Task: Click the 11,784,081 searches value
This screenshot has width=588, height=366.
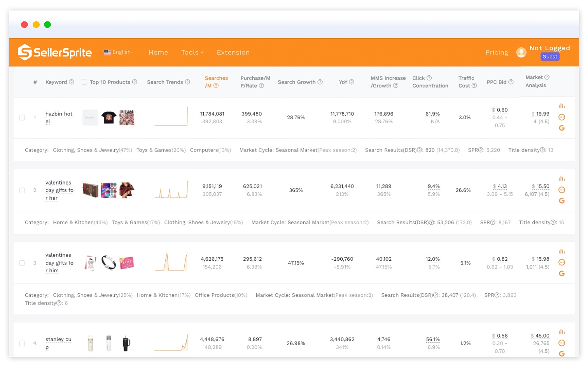Action: 212,114
